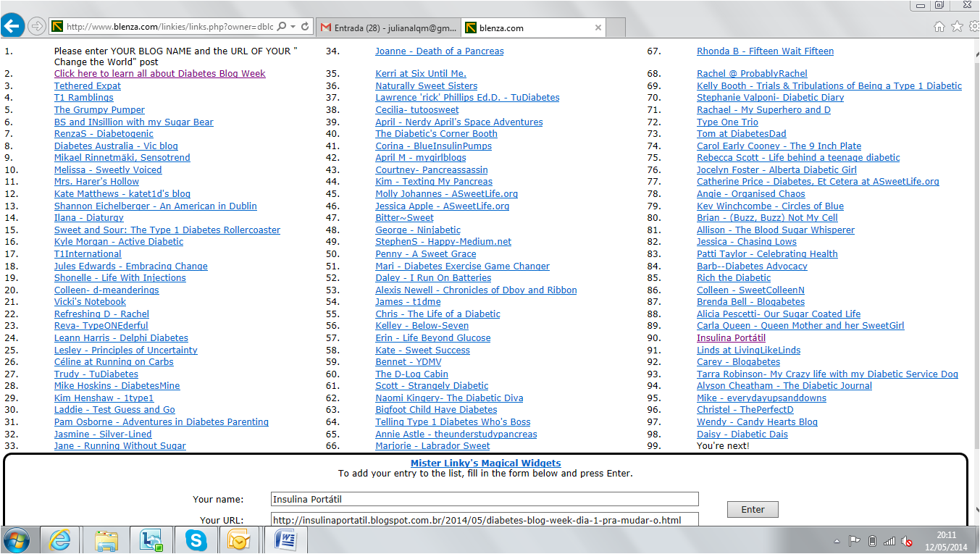Click the blenza.com address URL field
The width and height of the screenshot is (980, 554).
169,27
